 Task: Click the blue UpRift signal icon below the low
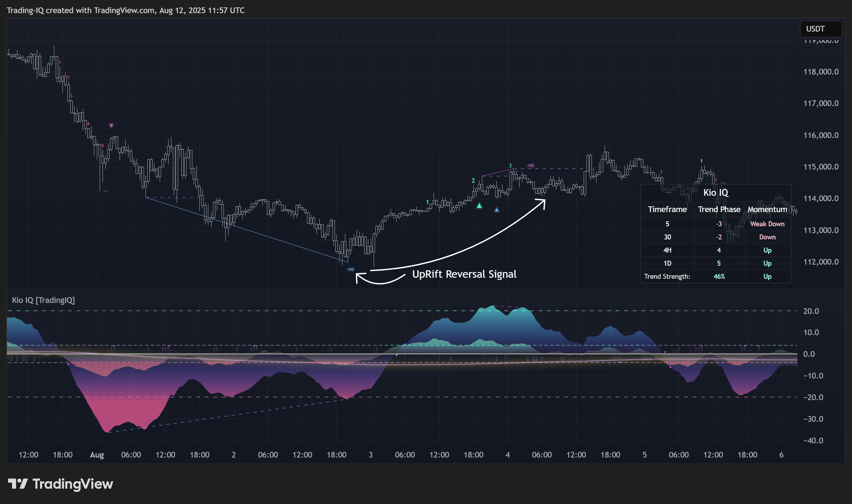pos(351,270)
